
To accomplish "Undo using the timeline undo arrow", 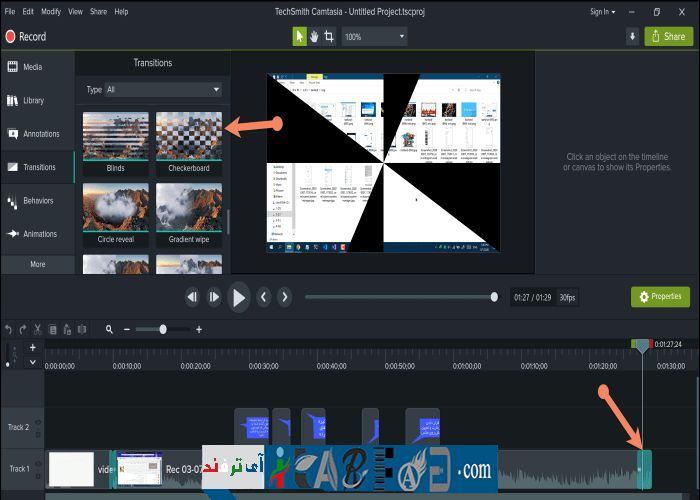I will pos(9,329).
